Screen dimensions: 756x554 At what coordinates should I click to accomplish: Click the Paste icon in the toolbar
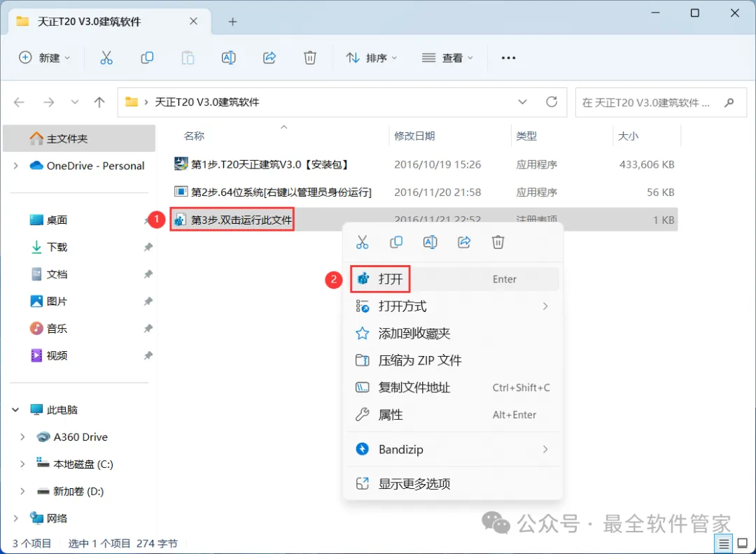[188, 58]
